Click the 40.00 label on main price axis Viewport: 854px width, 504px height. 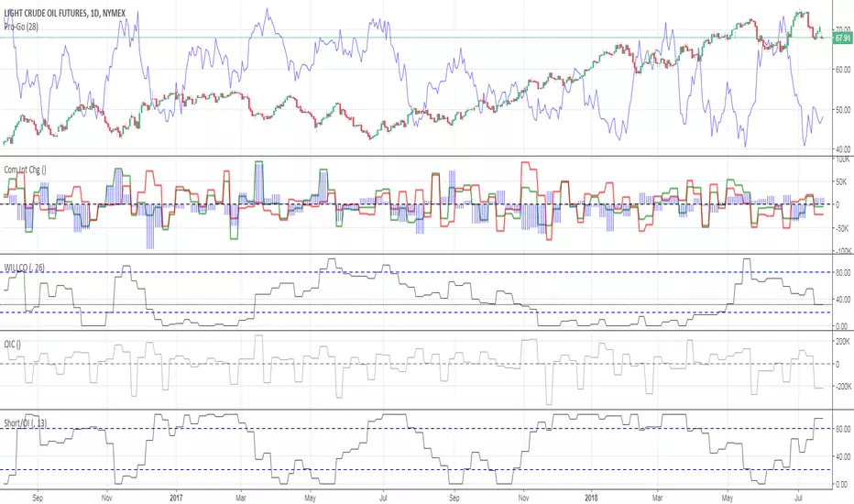838,148
